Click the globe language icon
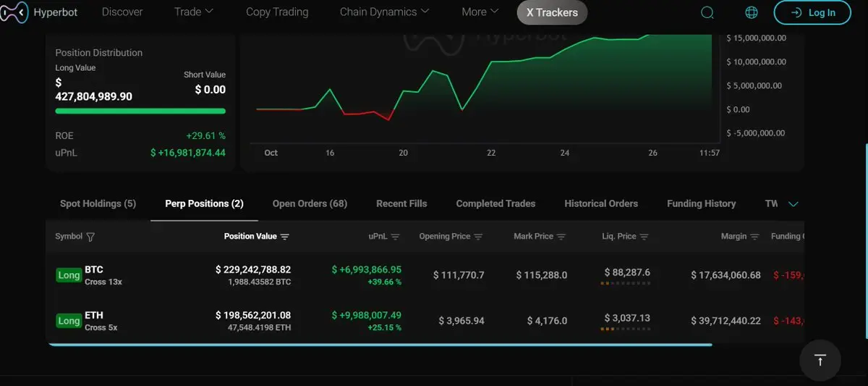Viewport: 868px width, 386px height. pyautogui.click(x=752, y=12)
